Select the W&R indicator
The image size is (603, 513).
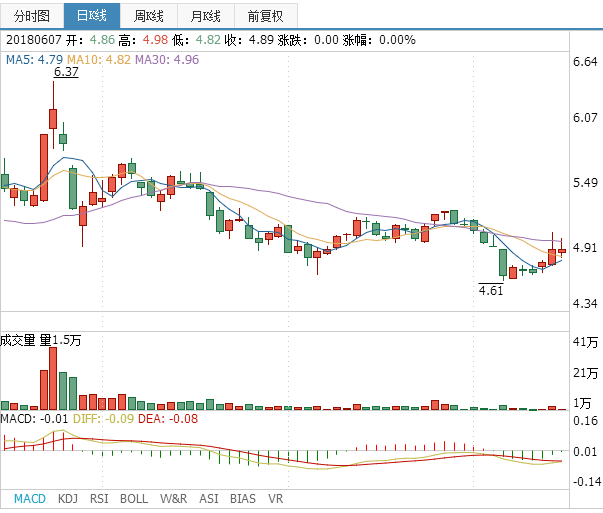[x=173, y=499]
